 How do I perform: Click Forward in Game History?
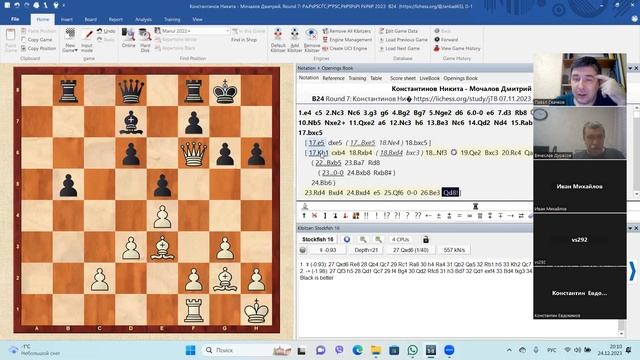point(446,40)
